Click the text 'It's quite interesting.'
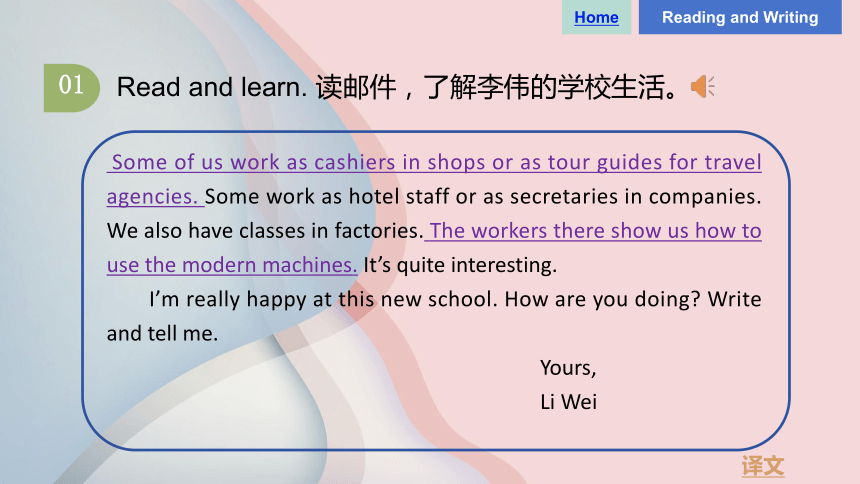Viewport: 860px width, 484px height. (x=460, y=266)
